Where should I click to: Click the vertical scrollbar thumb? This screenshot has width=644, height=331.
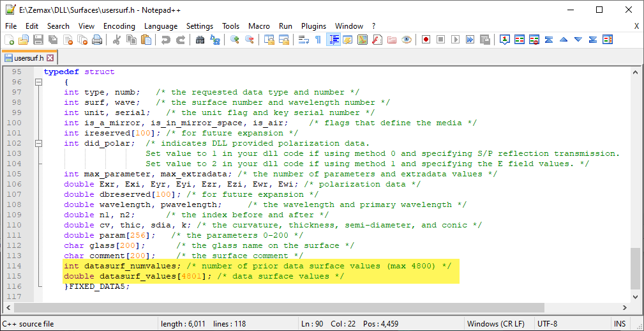point(635,269)
